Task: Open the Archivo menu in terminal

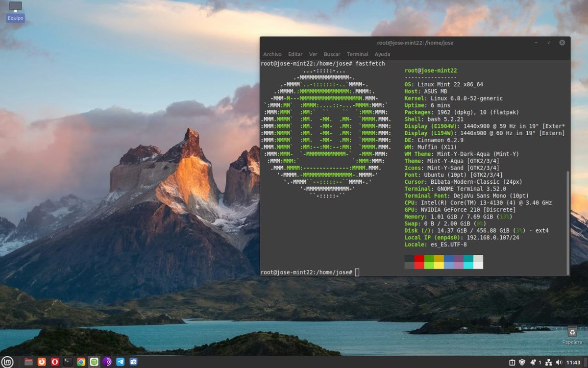Action: [272, 54]
